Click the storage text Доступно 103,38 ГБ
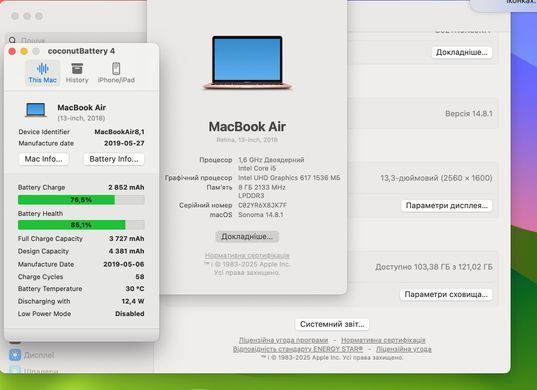Screen dimensions: 537x390 point(434,267)
